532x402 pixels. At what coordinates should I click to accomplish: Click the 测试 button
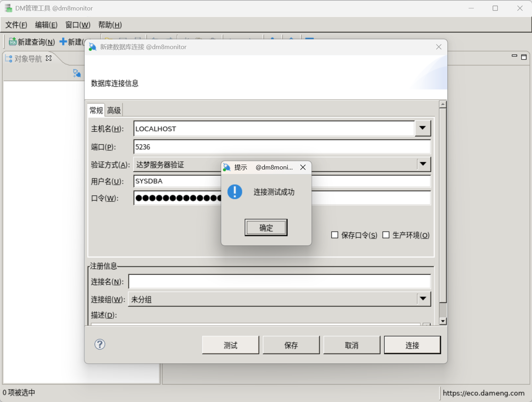coord(231,345)
